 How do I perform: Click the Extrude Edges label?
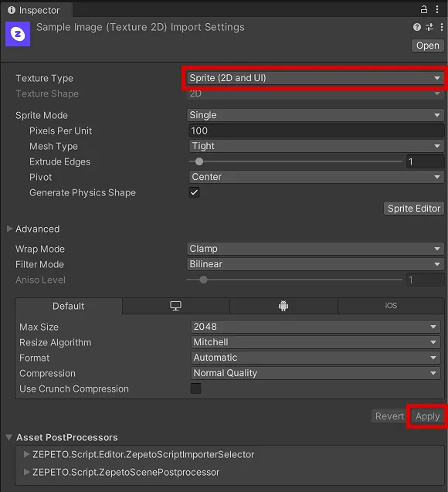(x=59, y=162)
